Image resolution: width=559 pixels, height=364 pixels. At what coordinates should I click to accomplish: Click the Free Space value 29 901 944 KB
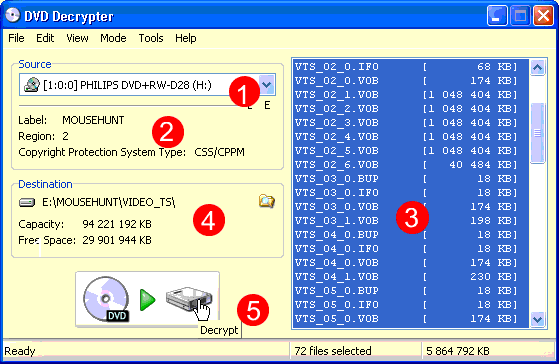(117, 240)
